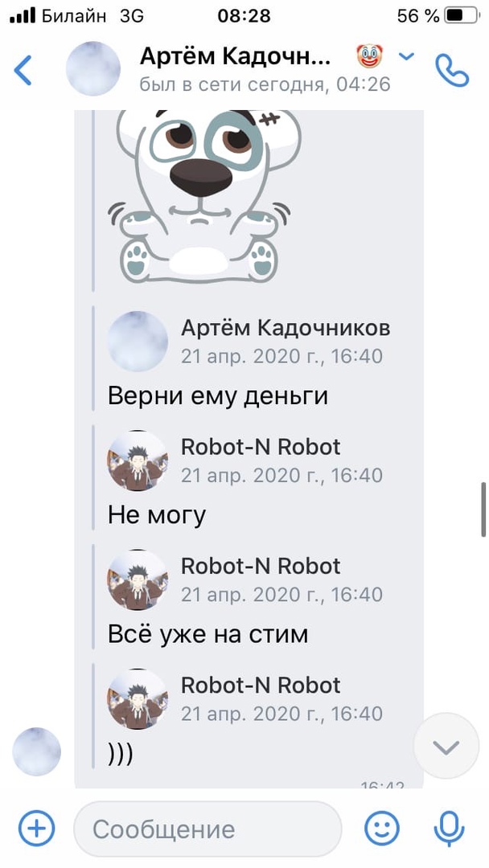Screen dimensions: 489x868
Task: Select the 'Верни ему деньги' forwarded message
Action: (218, 396)
